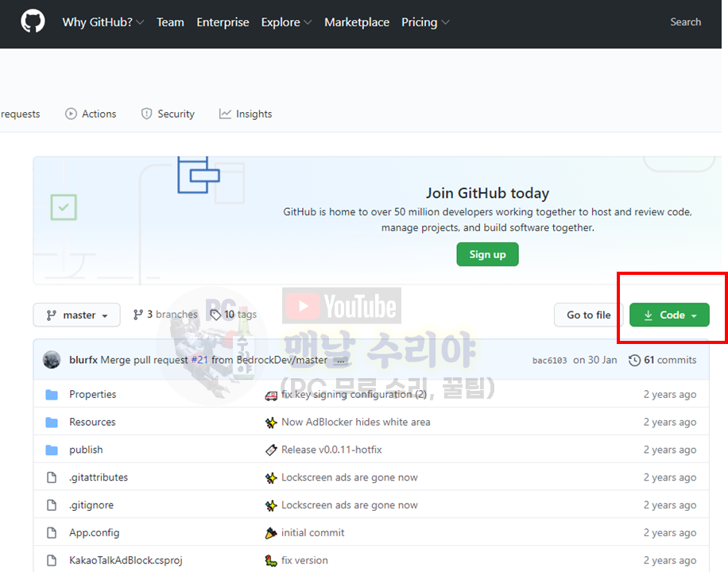
Task: Click the fork icon beside 3 branches
Action: [x=138, y=315]
